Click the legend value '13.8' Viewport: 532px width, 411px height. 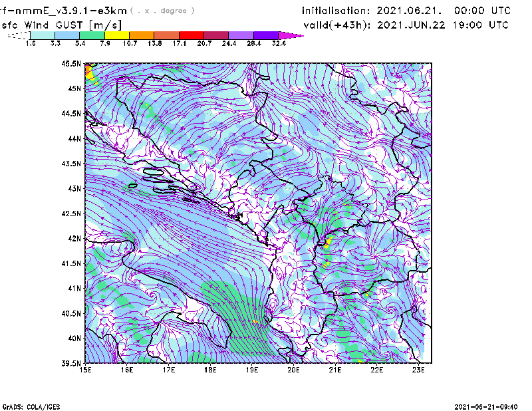pos(154,43)
